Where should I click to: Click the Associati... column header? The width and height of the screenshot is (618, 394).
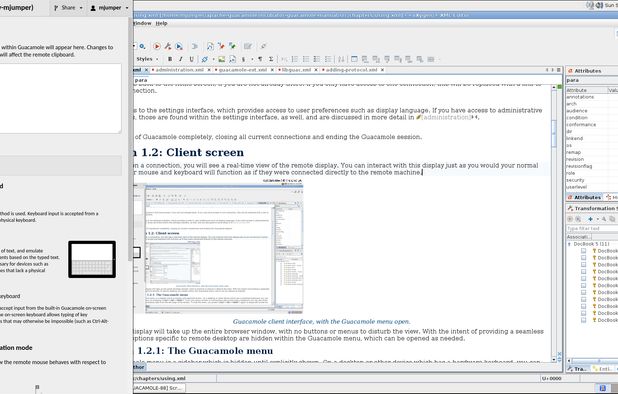579,237
